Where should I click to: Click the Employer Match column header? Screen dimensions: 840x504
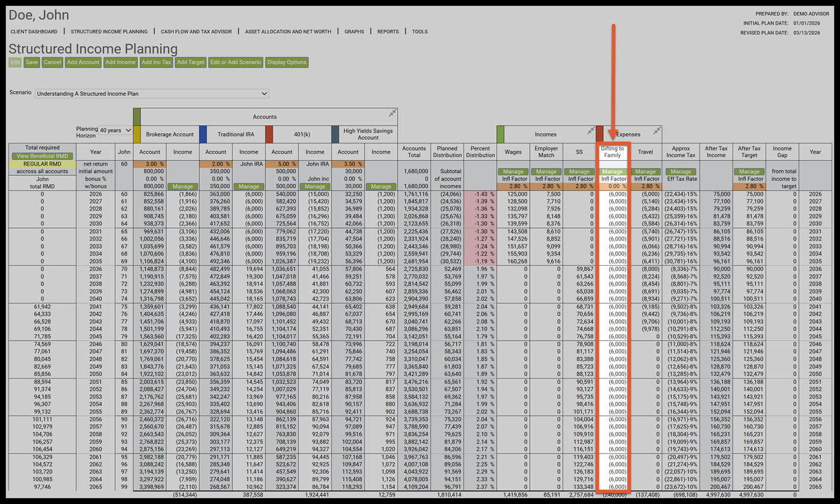pos(547,152)
